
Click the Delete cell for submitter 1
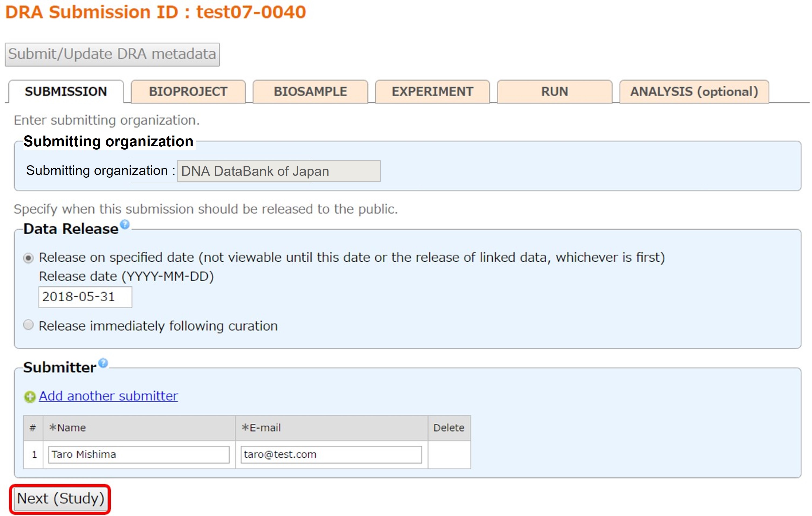(x=449, y=455)
